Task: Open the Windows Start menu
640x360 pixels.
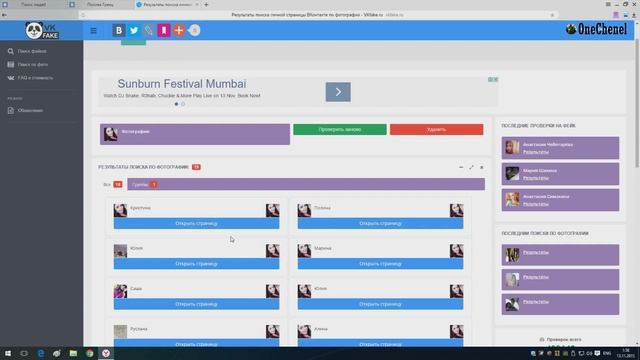Action: (x=8, y=353)
